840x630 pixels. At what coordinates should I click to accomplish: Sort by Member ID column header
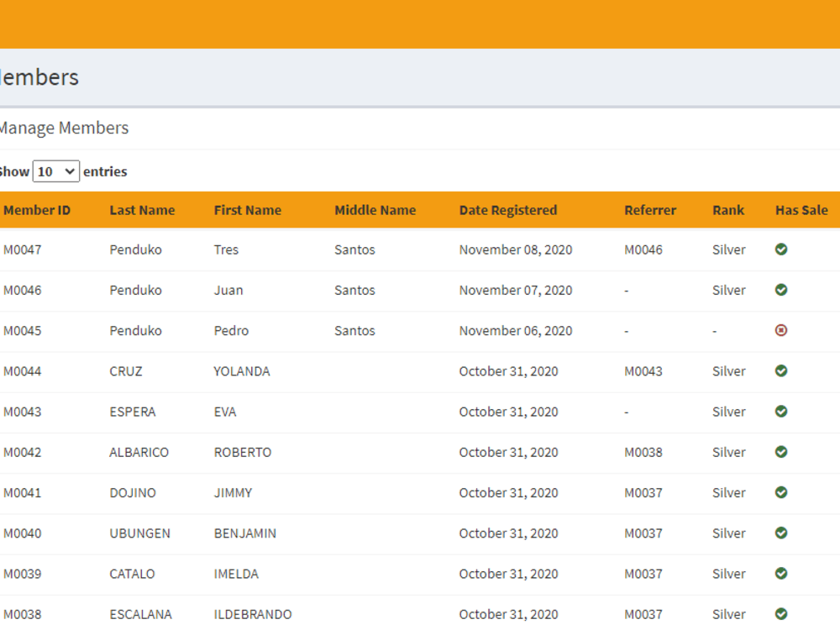tap(37, 210)
